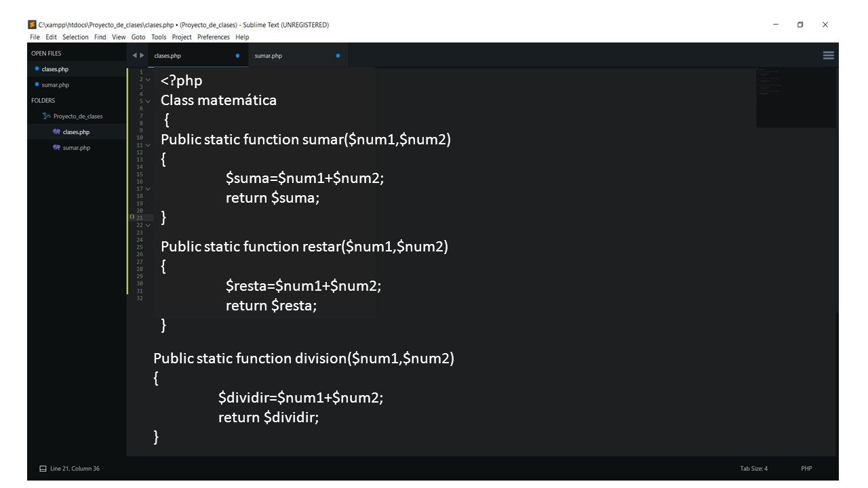Screen dimensions: 868x488
Task: Fold code at line 5 arrow
Action: pos(148,101)
